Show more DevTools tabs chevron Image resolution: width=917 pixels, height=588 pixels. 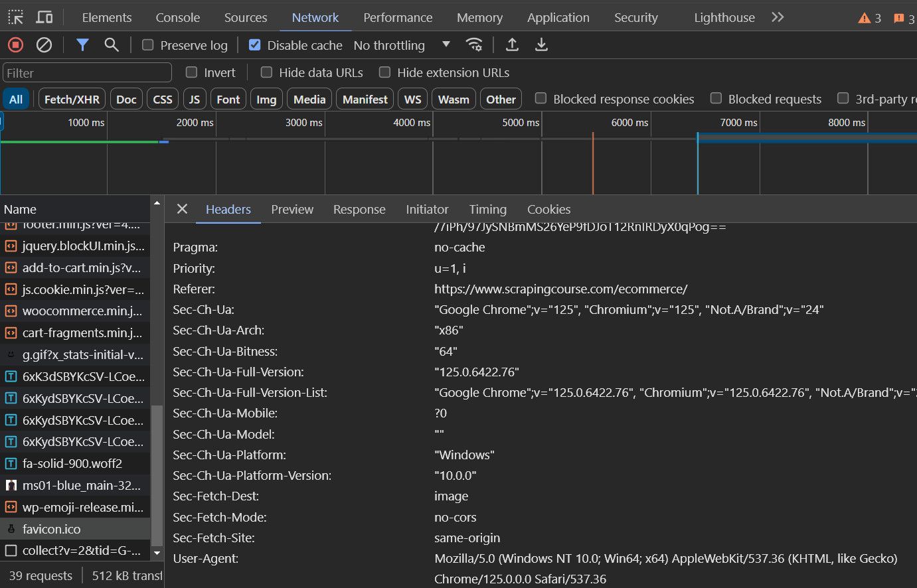(778, 17)
